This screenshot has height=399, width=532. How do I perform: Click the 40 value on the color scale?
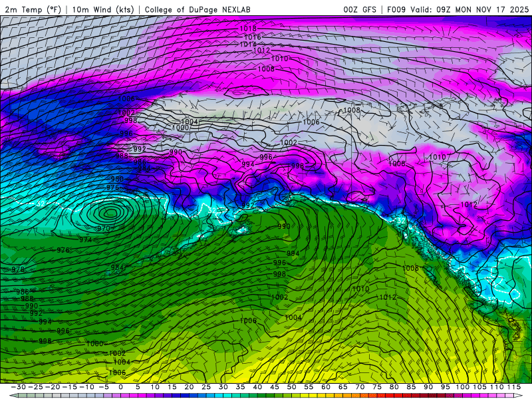pyautogui.click(x=257, y=387)
